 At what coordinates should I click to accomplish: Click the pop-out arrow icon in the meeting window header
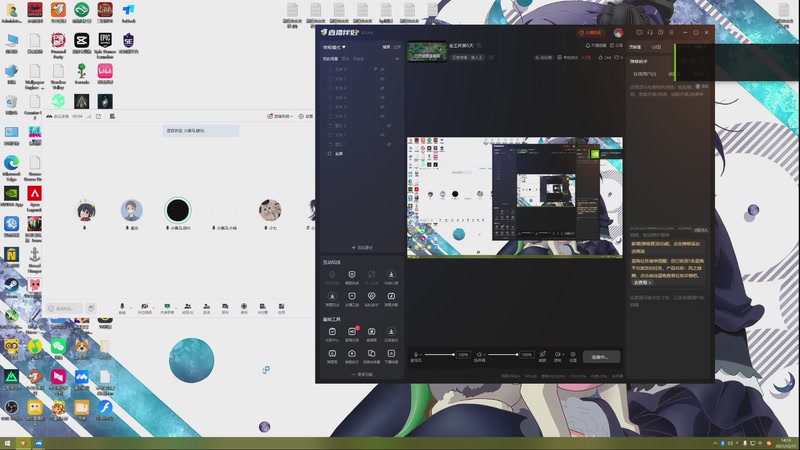pos(98,116)
